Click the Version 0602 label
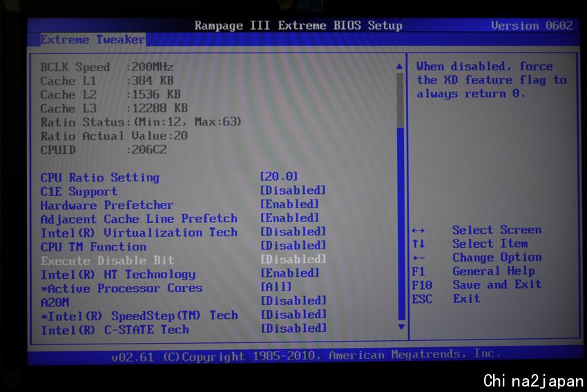Viewport: 587px width, 392px height. pos(532,26)
